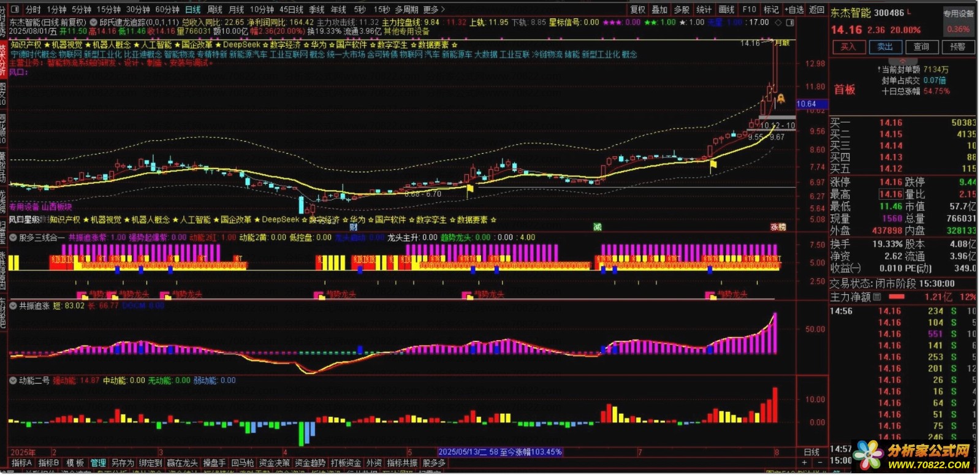This screenshot has height=475, width=980.
Task: Select the 日线 daily period
Action: [x=193, y=9]
